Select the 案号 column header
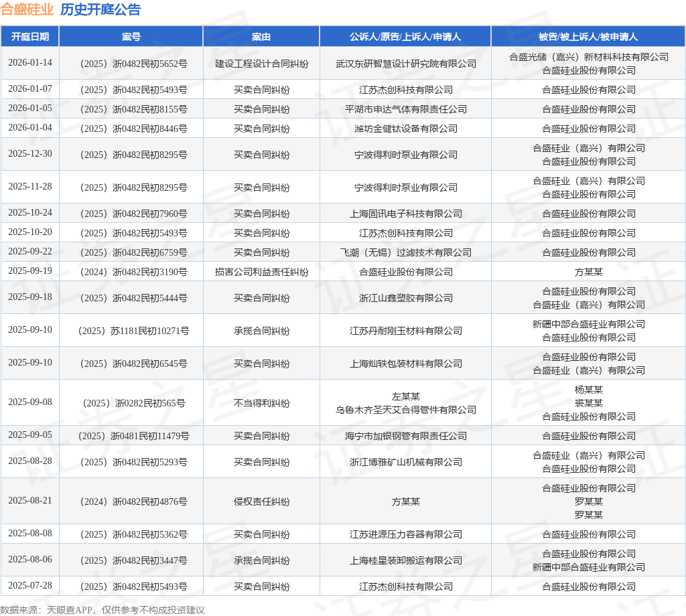This screenshot has height=616, width=686. pos(131,37)
